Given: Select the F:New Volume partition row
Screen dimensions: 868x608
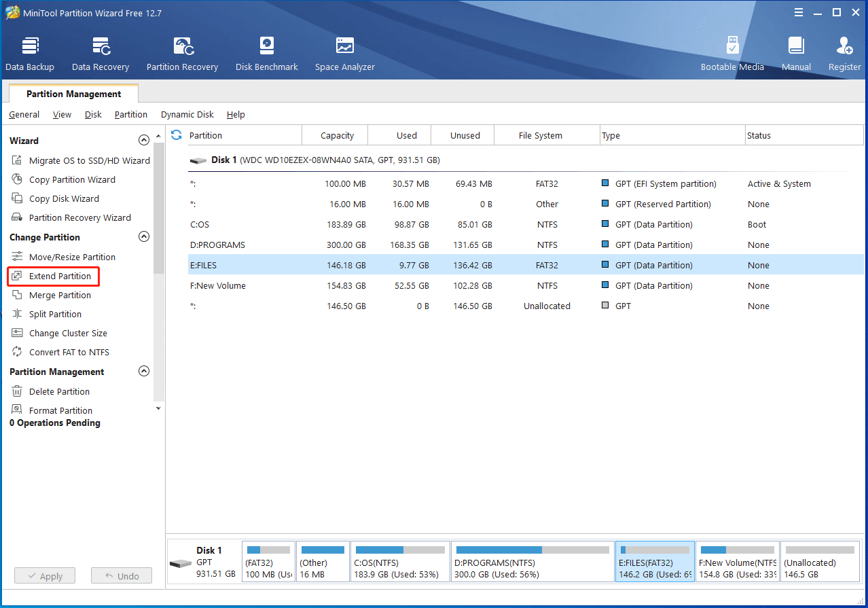Looking at the screenshot, I should click(x=525, y=286).
